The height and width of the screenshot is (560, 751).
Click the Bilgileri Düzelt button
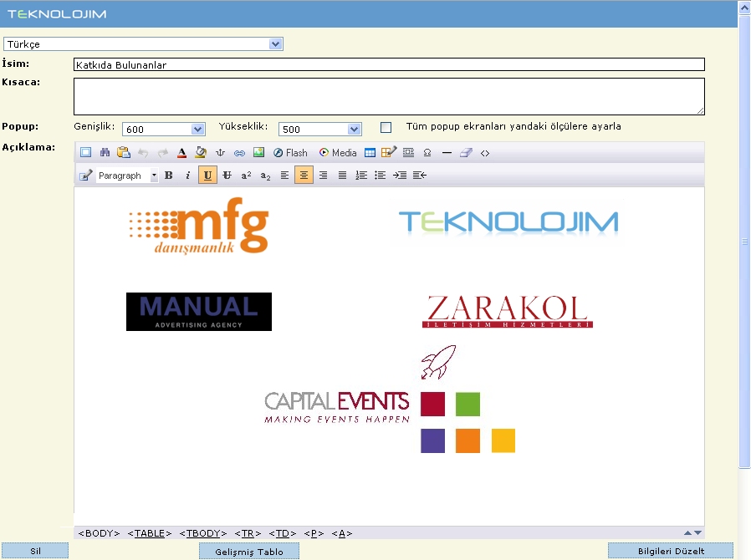tap(671, 551)
